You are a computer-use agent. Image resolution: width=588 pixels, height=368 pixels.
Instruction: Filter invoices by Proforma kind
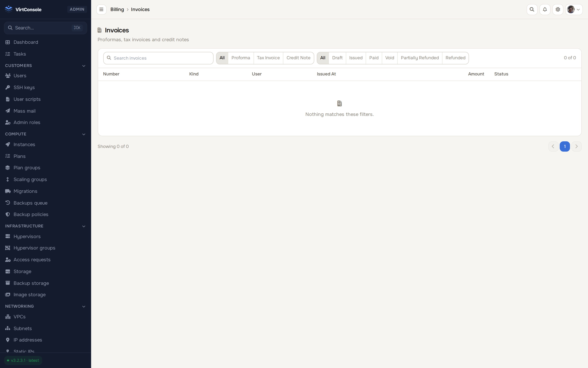[x=241, y=58]
